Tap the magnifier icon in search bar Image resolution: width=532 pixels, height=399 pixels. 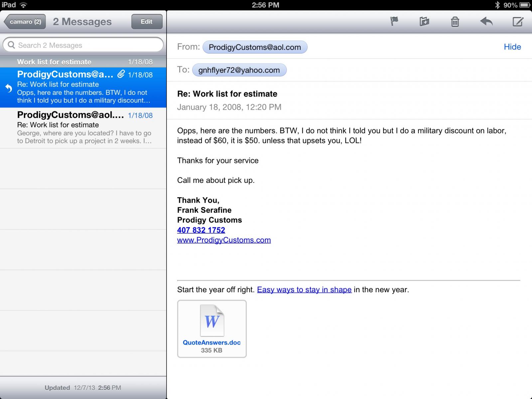11,45
